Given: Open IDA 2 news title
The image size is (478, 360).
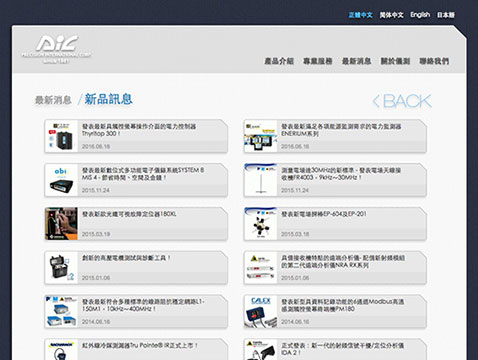Looking at the screenshot, I should (x=342, y=349).
